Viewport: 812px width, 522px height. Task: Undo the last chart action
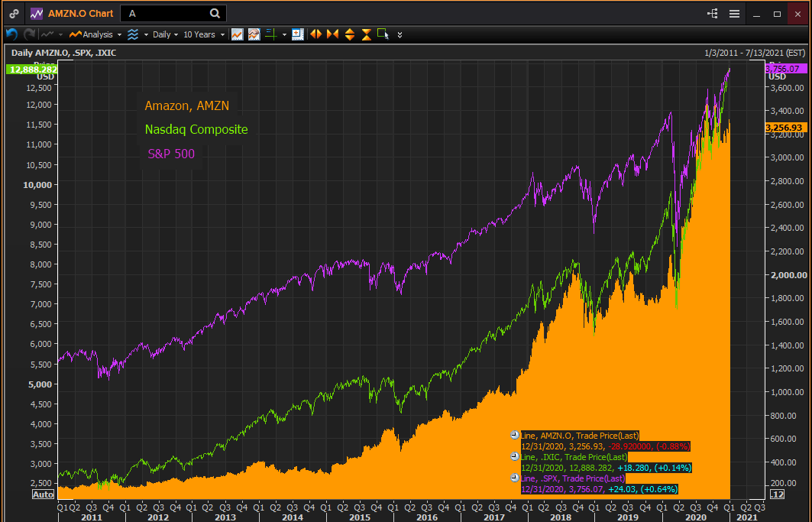(11, 34)
